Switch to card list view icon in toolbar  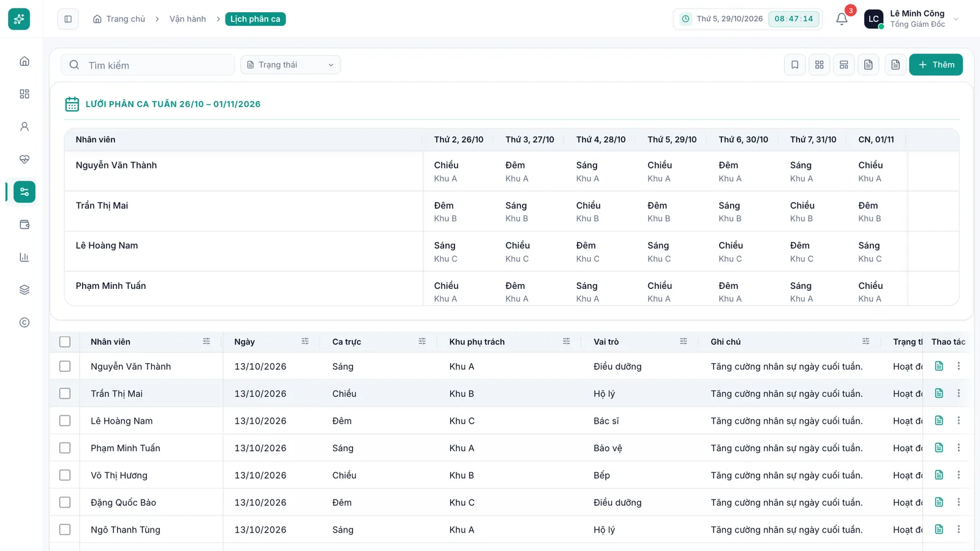point(844,65)
